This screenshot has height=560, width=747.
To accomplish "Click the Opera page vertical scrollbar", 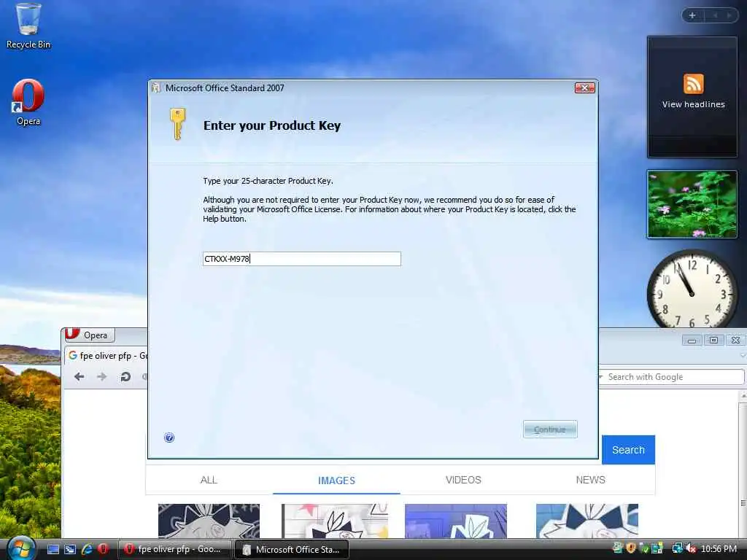I will 743,464.
